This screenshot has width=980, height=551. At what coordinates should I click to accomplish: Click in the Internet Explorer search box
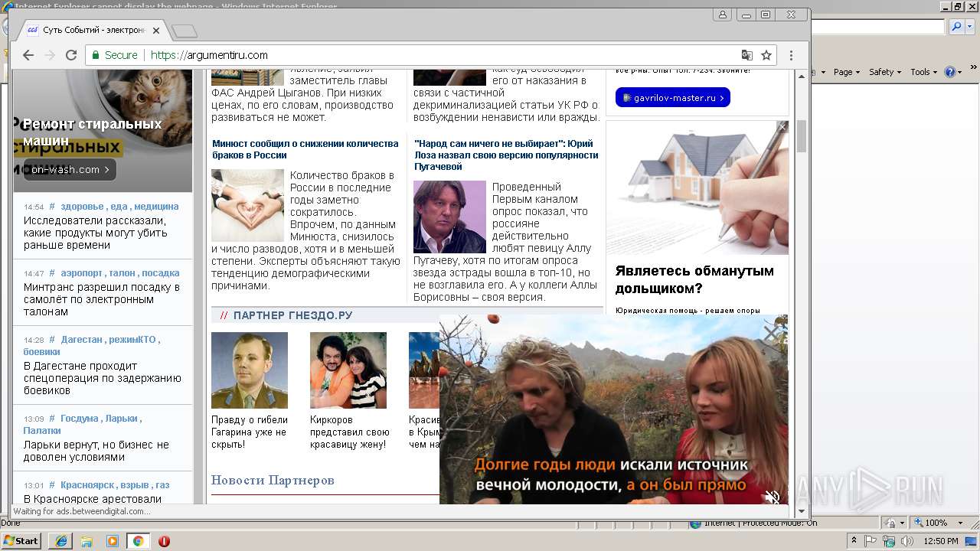pyautogui.click(x=878, y=27)
